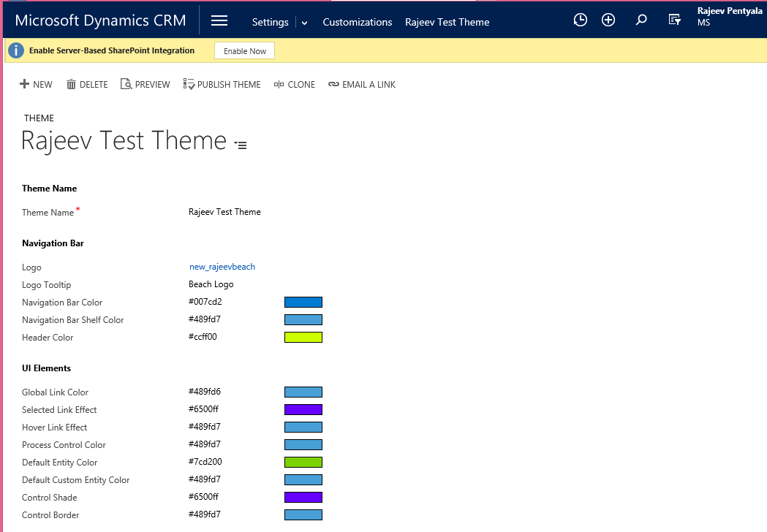Open recently viewed items clock icon
Viewport: 767px width, 532px height.
click(580, 20)
